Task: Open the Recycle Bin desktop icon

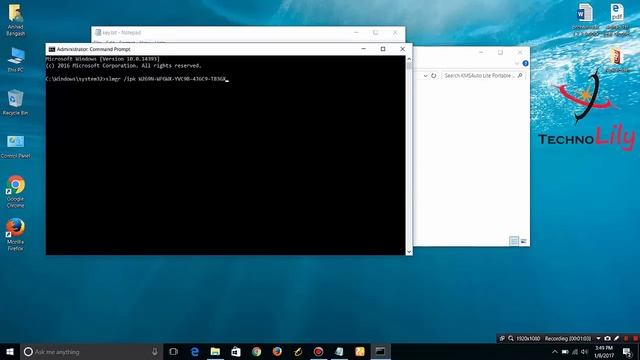Action: coord(16,102)
